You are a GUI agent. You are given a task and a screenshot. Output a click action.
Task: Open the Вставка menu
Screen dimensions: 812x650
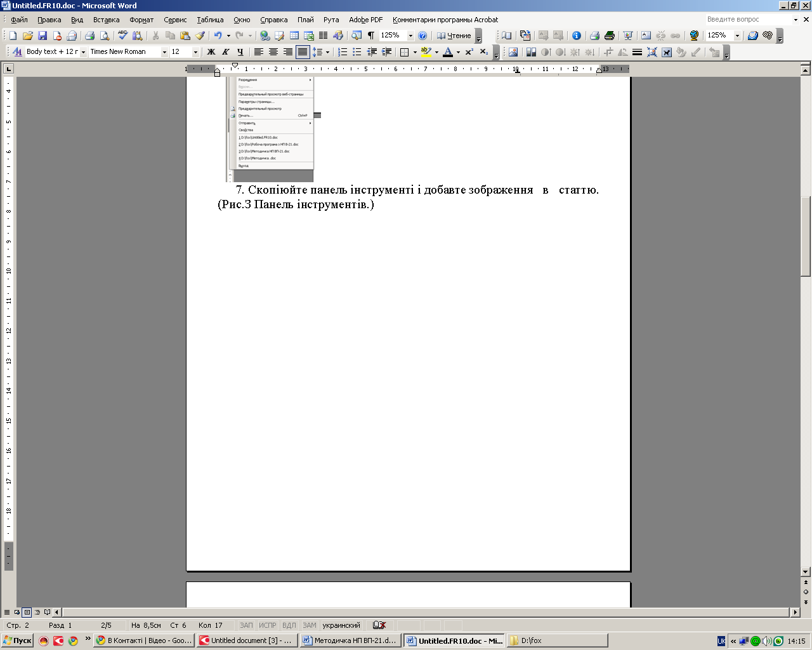click(x=106, y=20)
